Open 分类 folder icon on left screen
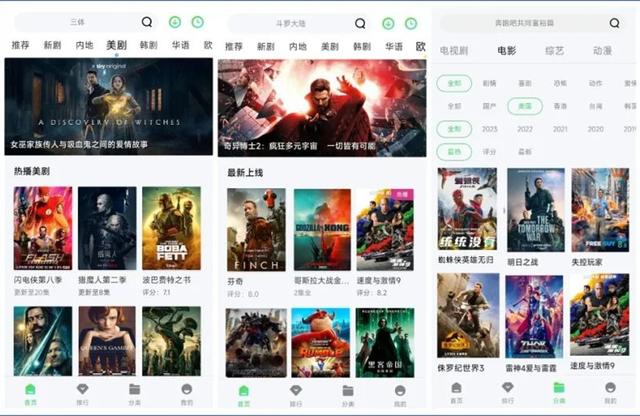The width and height of the screenshot is (640, 416). tap(135, 389)
